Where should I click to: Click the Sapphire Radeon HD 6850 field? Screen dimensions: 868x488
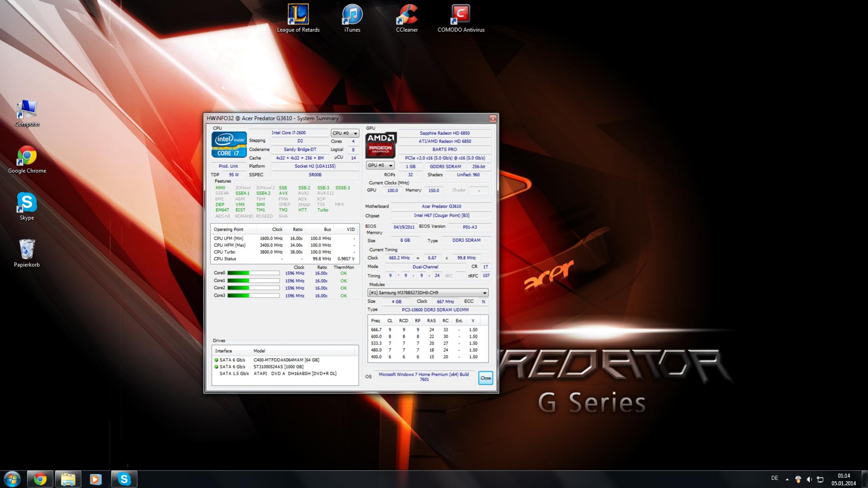point(445,133)
